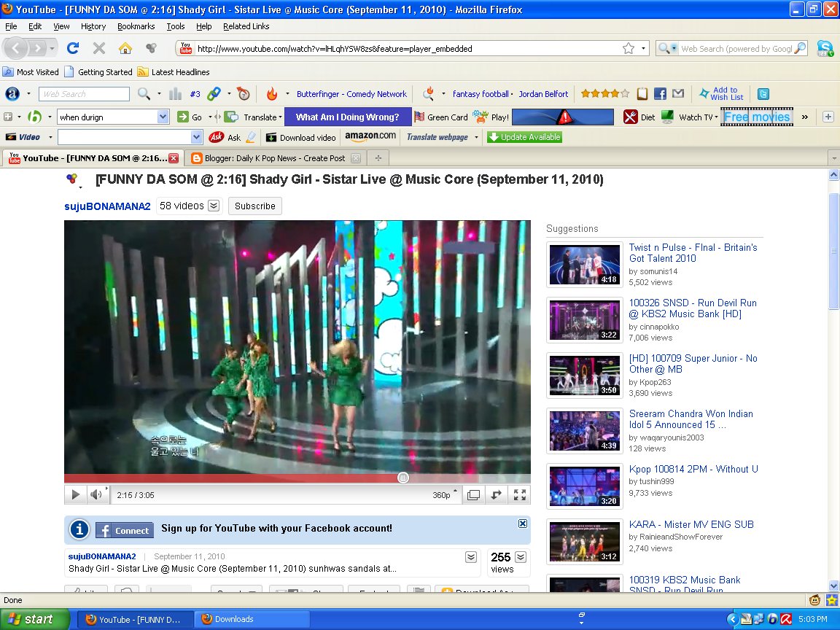Expand the 255 views statistics arrow
Image resolution: width=840 pixels, height=630 pixels.
(521, 556)
